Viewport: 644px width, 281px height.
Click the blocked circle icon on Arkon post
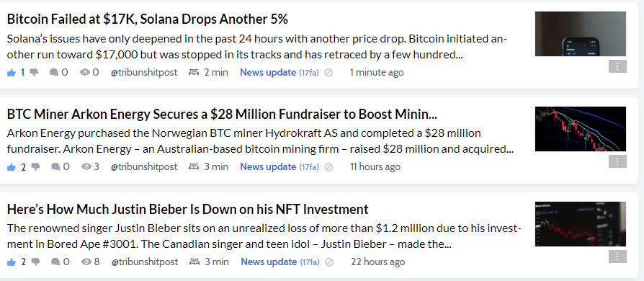[x=328, y=167]
